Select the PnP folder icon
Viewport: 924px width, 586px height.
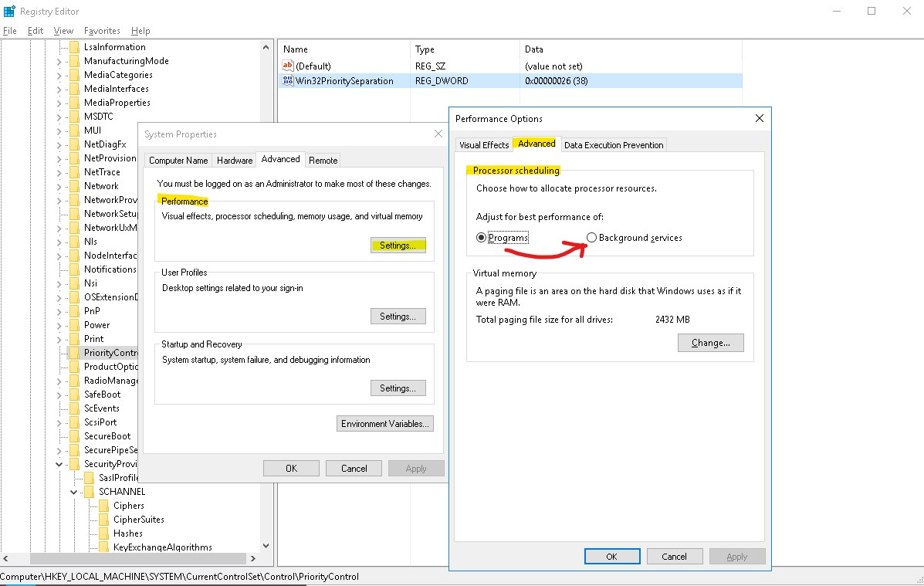pyautogui.click(x=74, y=311)
